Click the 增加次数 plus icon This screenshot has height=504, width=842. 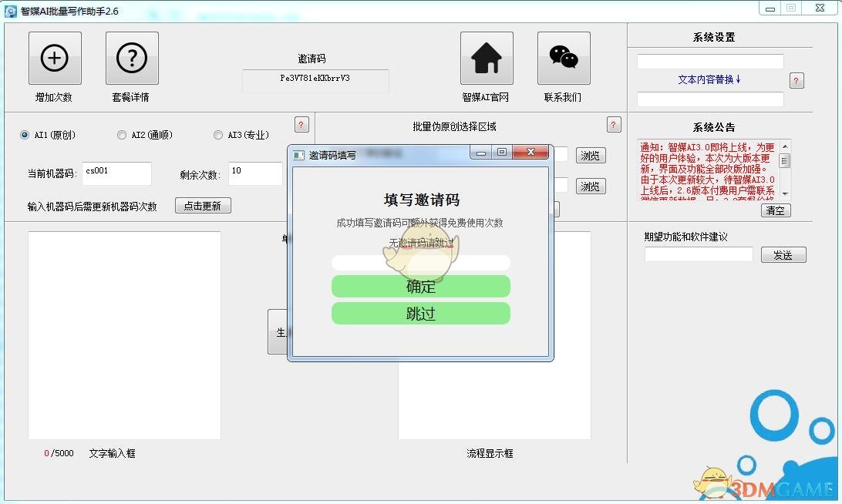[55, 58]
